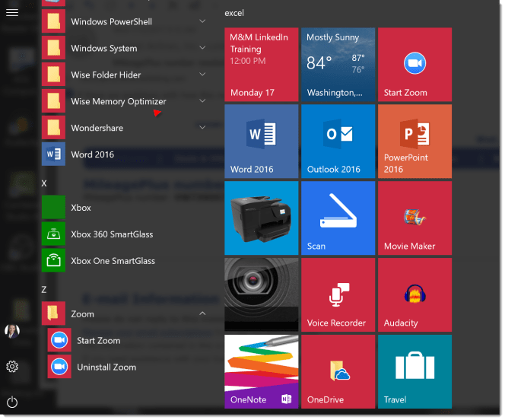Expand Windows PowerShell folder chevron

tap(202, 21)
